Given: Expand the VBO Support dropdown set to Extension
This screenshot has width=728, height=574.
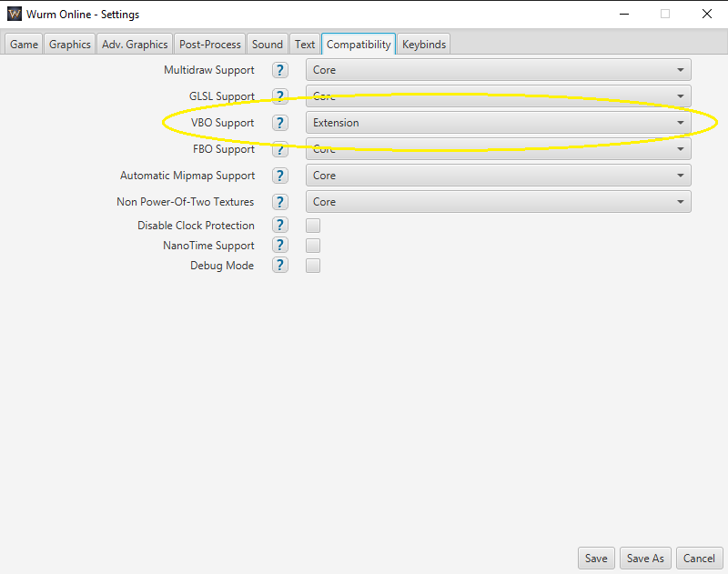Looking at the screenshot, I should (498, 123).
